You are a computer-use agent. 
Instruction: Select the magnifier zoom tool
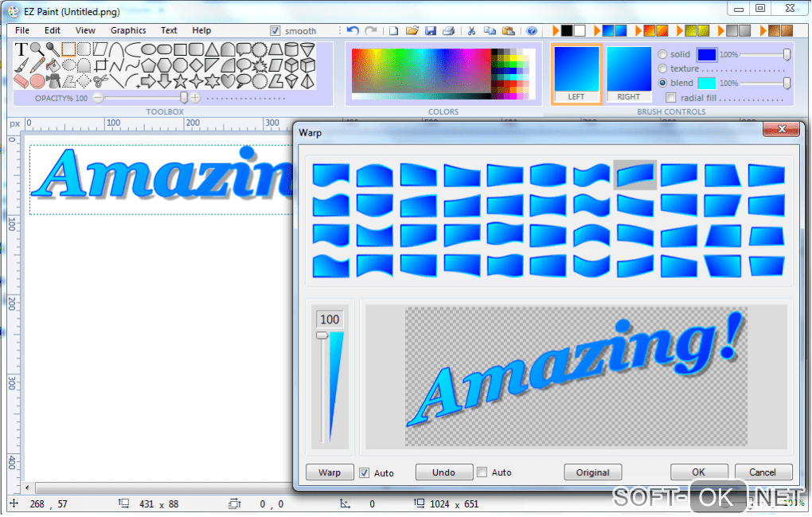click(37, 49)
